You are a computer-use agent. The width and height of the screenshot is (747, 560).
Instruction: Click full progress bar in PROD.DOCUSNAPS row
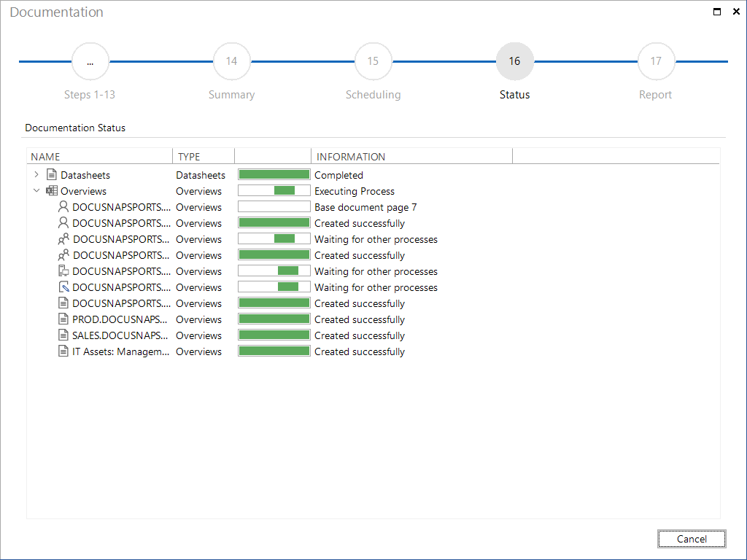click(x=274, y=319)
